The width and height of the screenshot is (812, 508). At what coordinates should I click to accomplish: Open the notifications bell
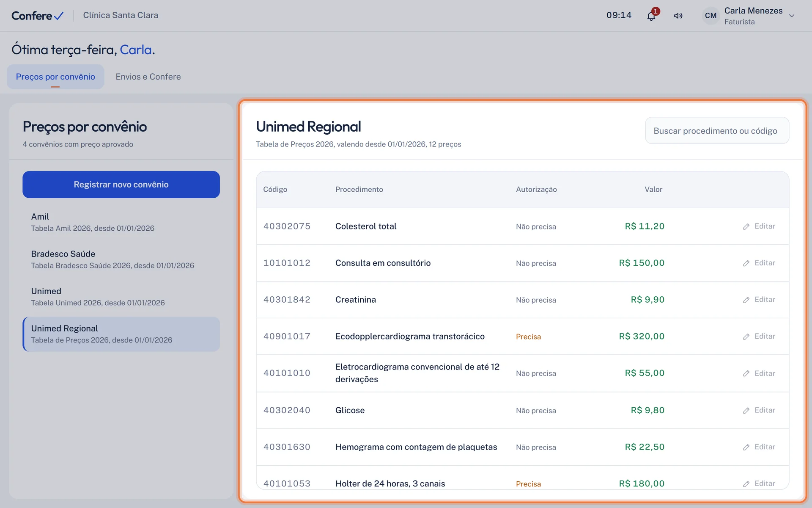(651, 16)
